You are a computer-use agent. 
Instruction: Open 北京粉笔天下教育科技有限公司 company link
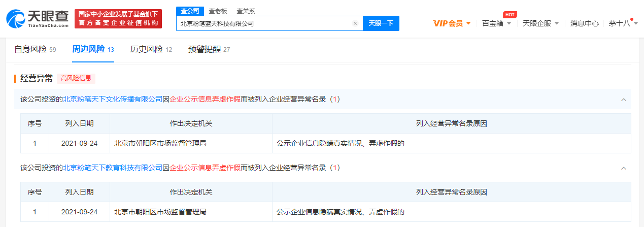point(112,168)
